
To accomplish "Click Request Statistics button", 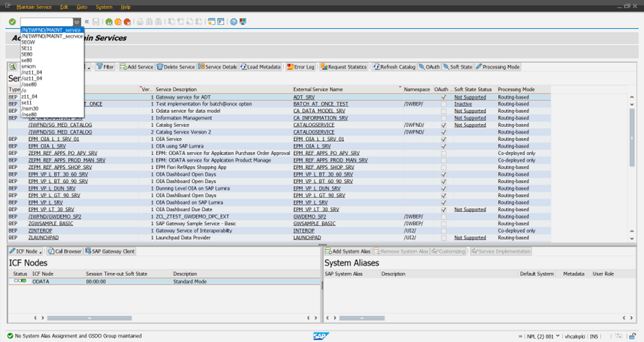I will pyautogui.click(x=344, y=67).
